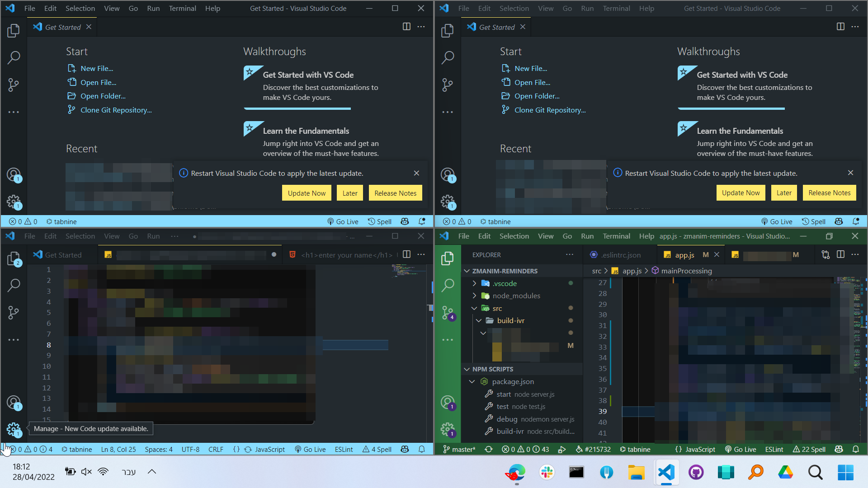Viewport: 868px width, 488px height.
Task: Open Explorer icon with badge in bottom-left window
Action: [14, 258]
